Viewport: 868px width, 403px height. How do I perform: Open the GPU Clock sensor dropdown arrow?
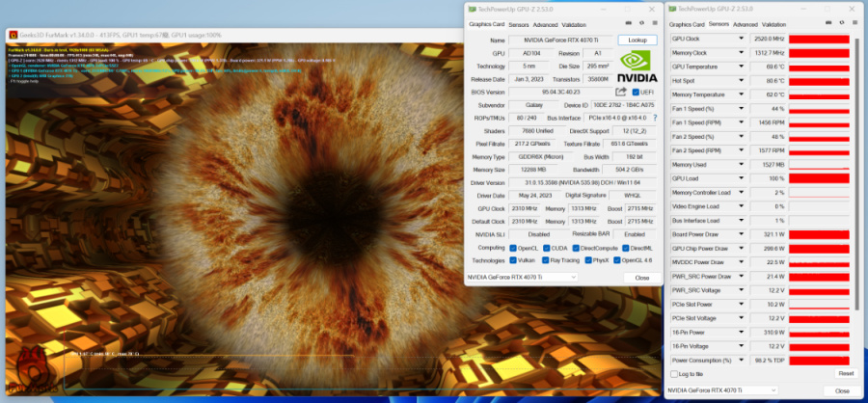coord(742,40)
